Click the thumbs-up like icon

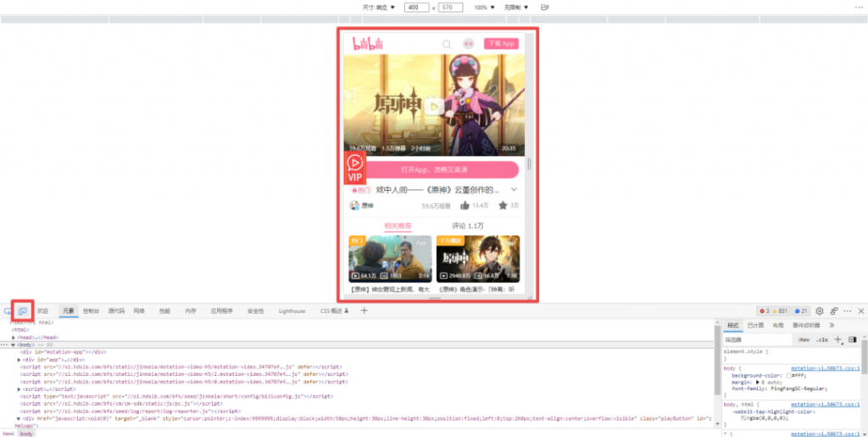[465, 205]
